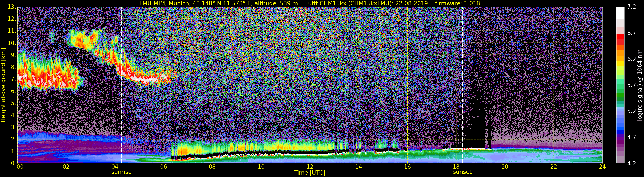Click the '11.' height axis tick label
The image size is (644, 177).
pyautogui.click(x=12, y=31)
